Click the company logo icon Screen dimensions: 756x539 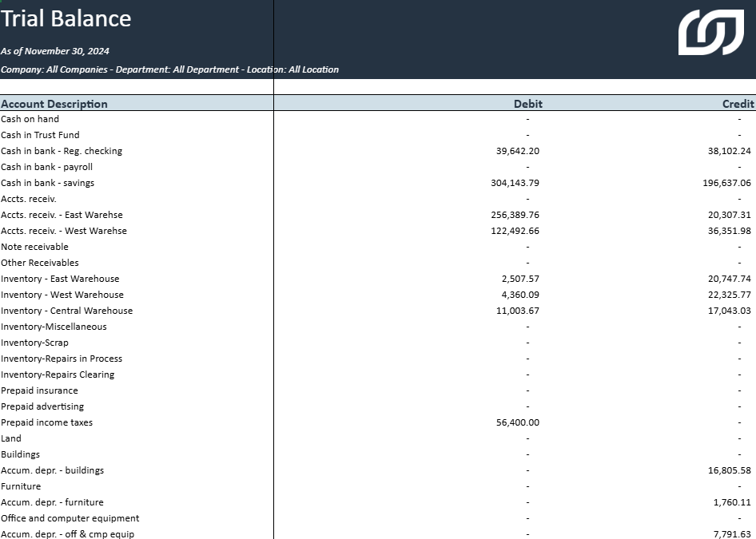click(710, 33)
